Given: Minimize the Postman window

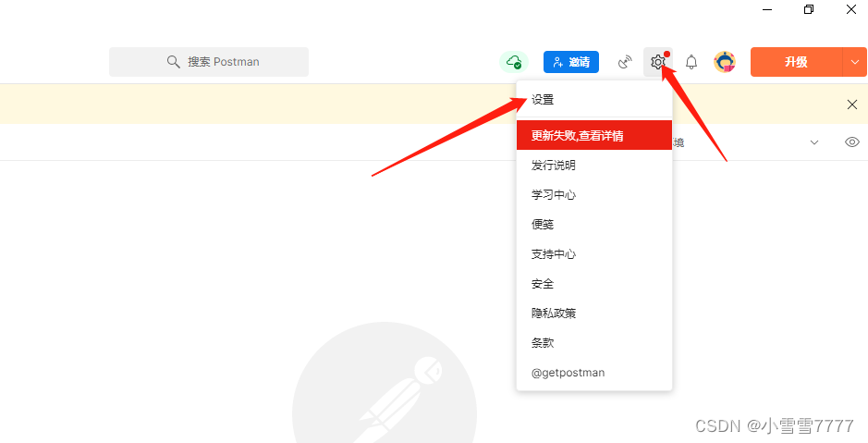Looking at the screenshot, I should pyautogui.click(x=766, y=9).
